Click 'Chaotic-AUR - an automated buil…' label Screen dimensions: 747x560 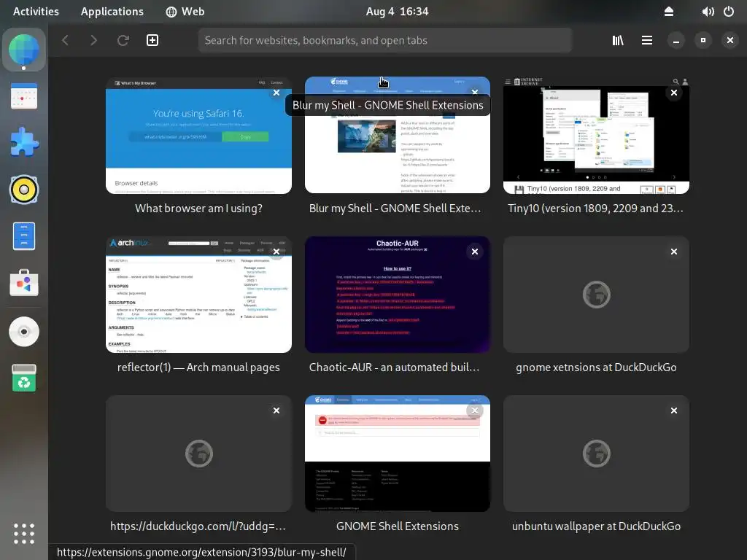(395, 367)
